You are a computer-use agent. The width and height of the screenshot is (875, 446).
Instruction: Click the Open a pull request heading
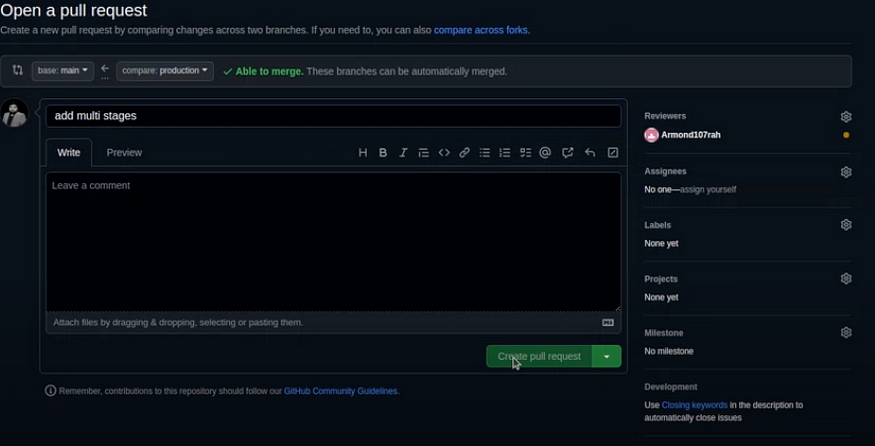pyautogui.click(x=74, y=10)
